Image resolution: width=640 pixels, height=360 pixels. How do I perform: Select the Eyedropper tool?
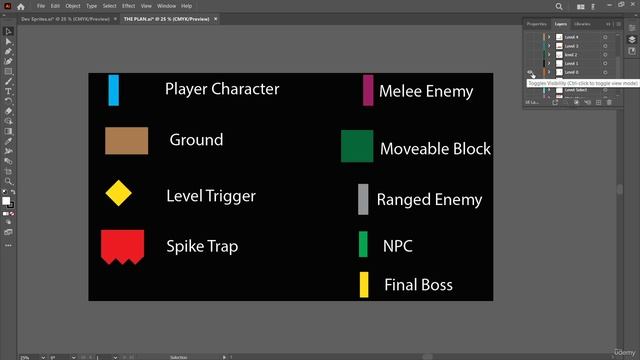coord(8,141)
